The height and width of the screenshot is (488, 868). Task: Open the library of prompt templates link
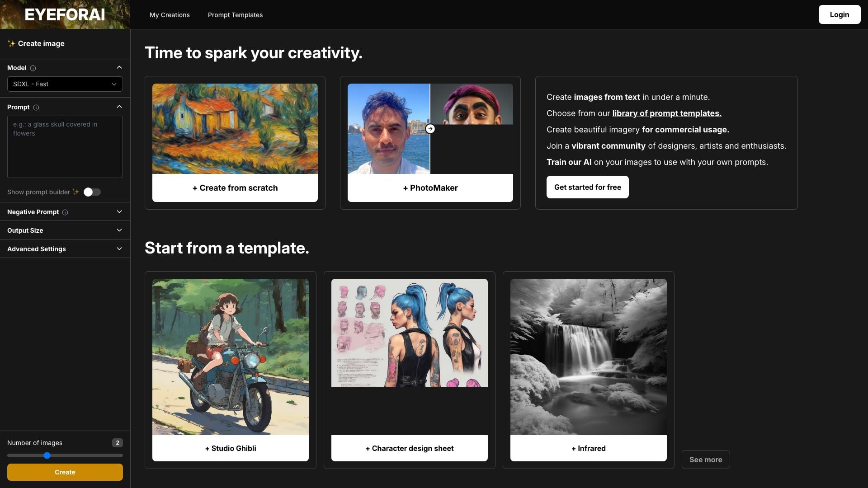coord(666,113)
